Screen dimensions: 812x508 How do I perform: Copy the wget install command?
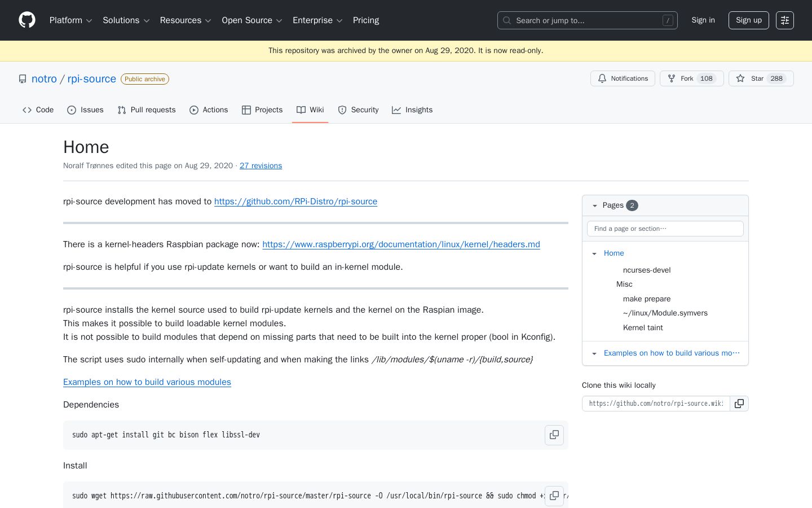(x=554, y=496)
